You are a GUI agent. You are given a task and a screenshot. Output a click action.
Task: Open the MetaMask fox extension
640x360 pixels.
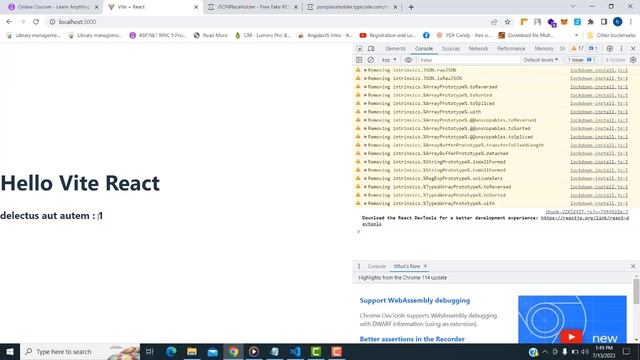tap(564, 22)
